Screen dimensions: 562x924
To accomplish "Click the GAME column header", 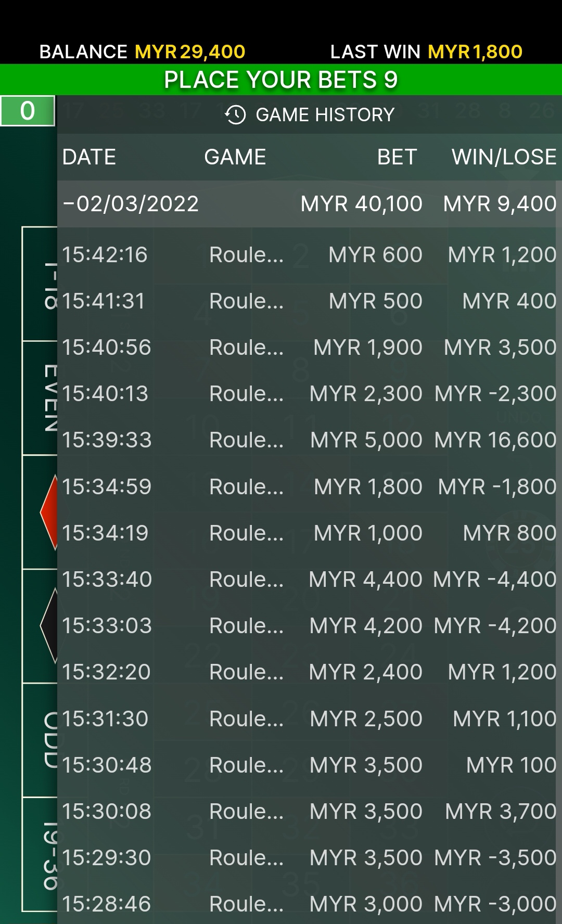I will click(235, 157).
